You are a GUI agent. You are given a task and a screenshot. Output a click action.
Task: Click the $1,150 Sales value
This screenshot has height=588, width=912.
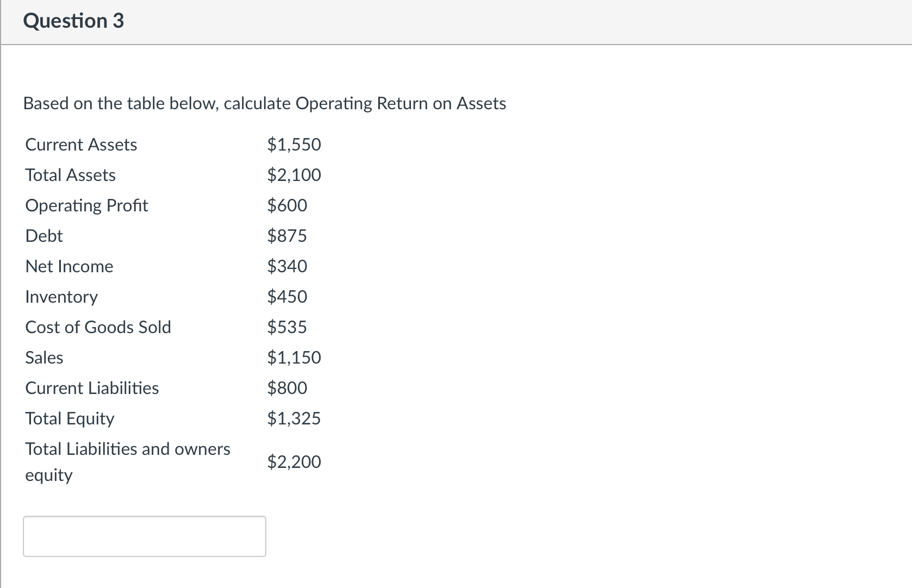(293, 358)
